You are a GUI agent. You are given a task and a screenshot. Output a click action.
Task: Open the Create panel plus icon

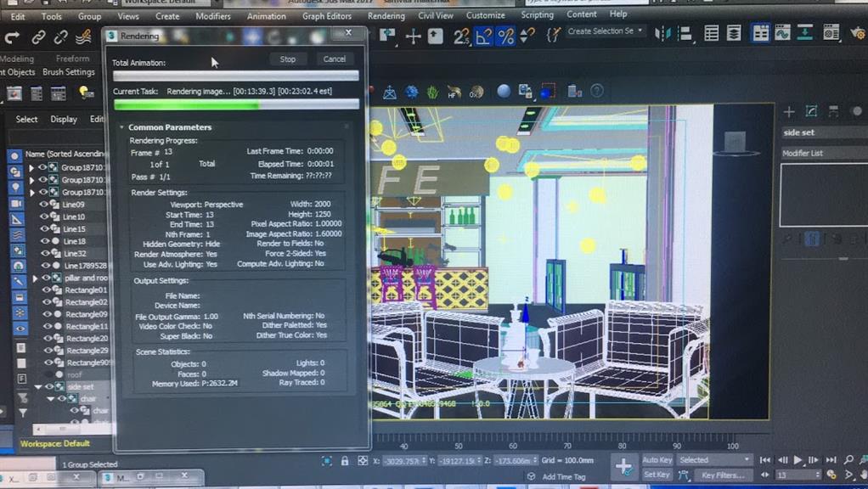(789, 111)
